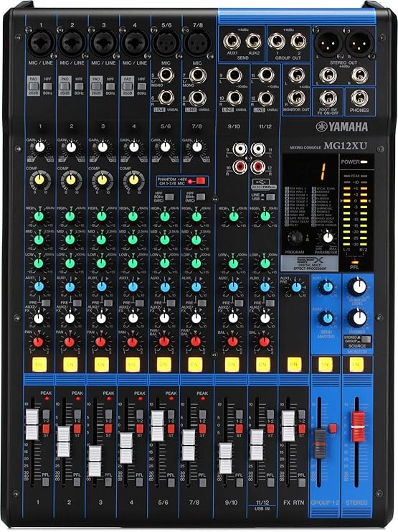Image resolution: width=398 pixels, height=532 pixels.
Task: Tweak the channel 4 MID EQ knob
Action: (133, 240)
